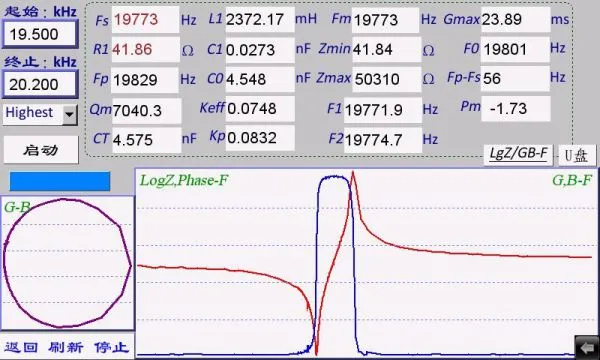Select the start frequency field 19.500

tap(40, 34)
